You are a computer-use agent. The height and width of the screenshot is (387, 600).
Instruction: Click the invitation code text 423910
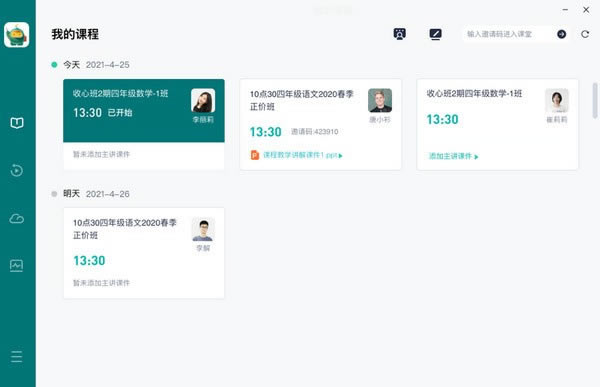[x=315, y=132]
